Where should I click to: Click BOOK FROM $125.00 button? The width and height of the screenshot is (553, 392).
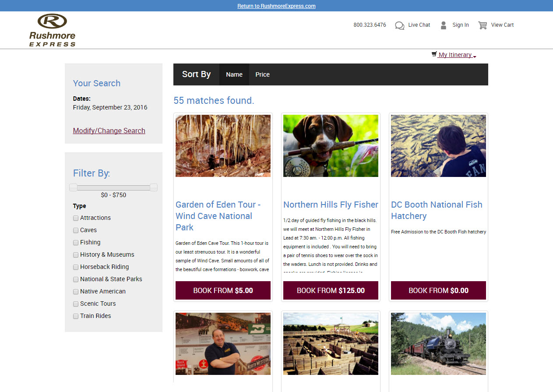(x=331, y=290)
